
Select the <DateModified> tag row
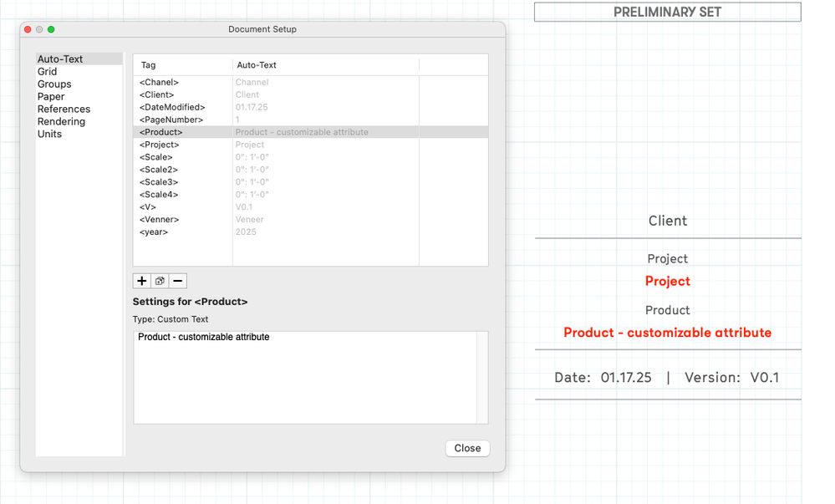310,107
